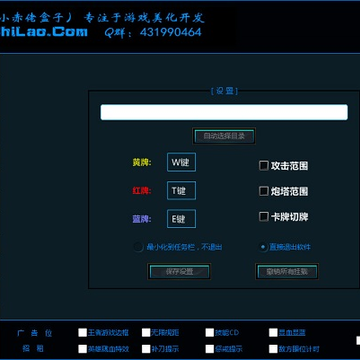The image size is (360, 360).
Task: Click the 红牌 label
Action: (142, 191)
